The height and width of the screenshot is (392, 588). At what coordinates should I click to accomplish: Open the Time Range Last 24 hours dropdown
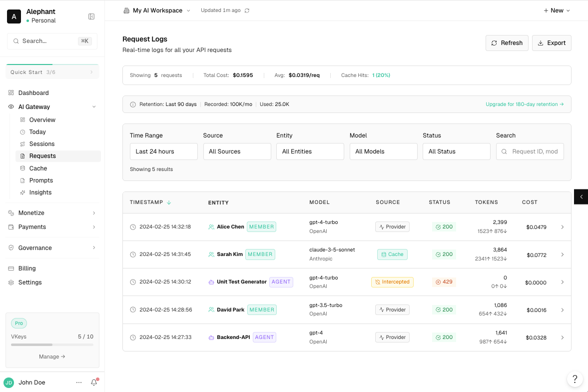163,151
